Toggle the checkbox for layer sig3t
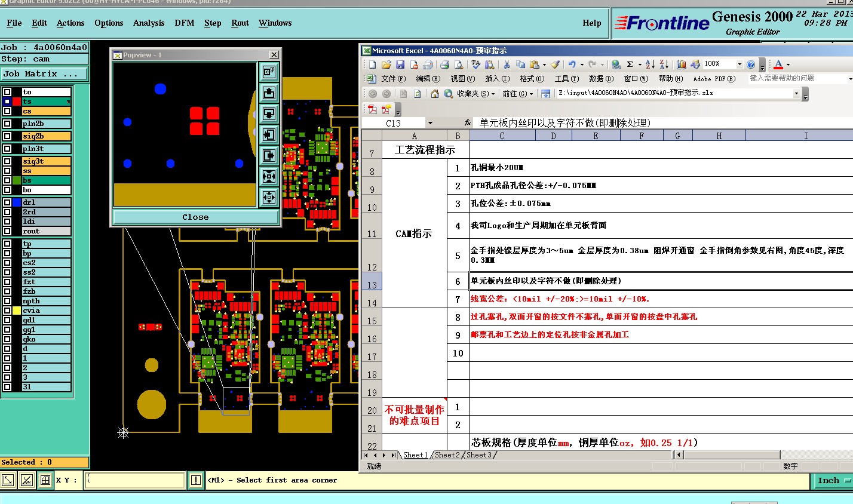 click(7, 161)
